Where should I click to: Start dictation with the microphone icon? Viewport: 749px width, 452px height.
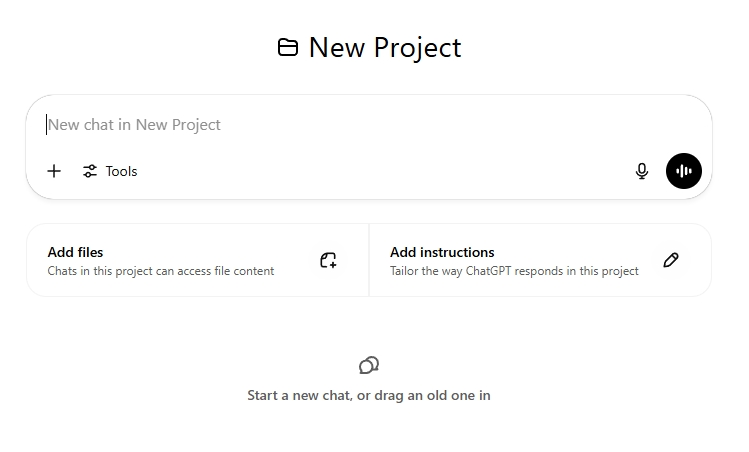pyautogui.click(x=642, y=171)
